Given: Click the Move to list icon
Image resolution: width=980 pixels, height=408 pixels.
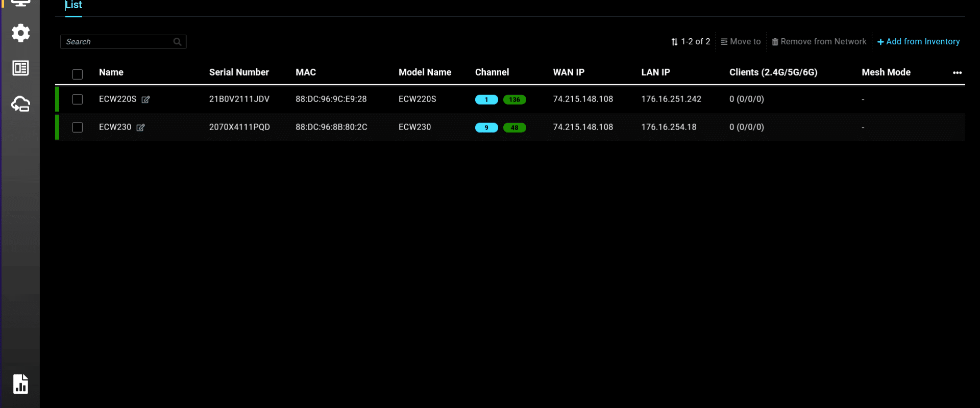Looking at the screenshot, I should click(724, 42).
